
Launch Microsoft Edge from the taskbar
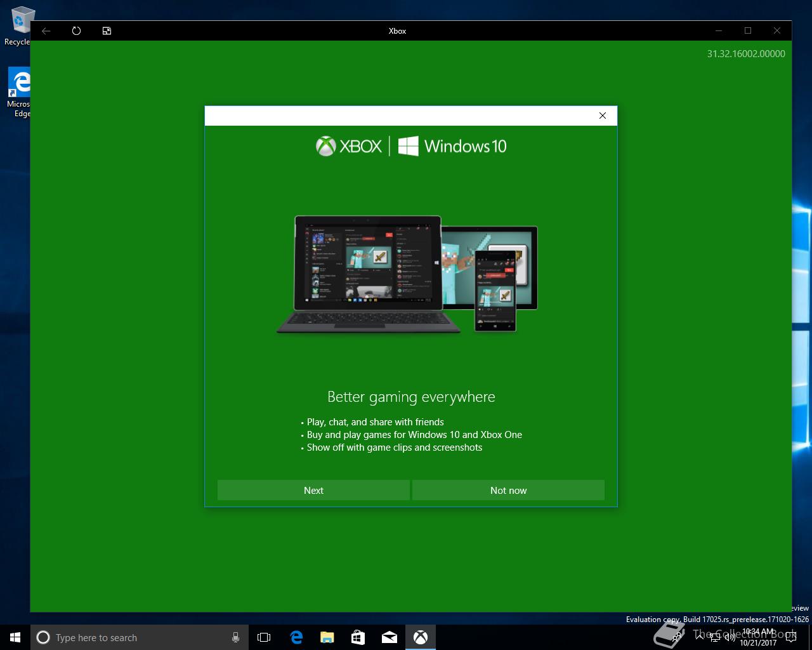point(296,637)
